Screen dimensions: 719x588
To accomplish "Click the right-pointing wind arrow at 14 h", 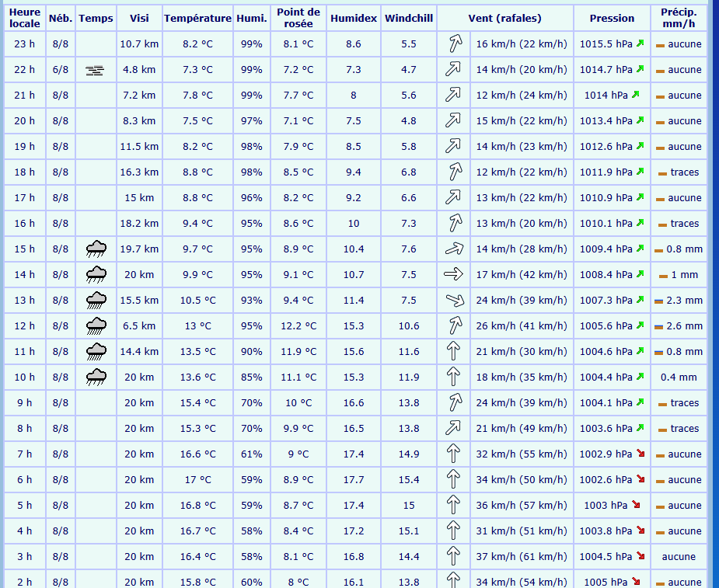I will point(453,274).
